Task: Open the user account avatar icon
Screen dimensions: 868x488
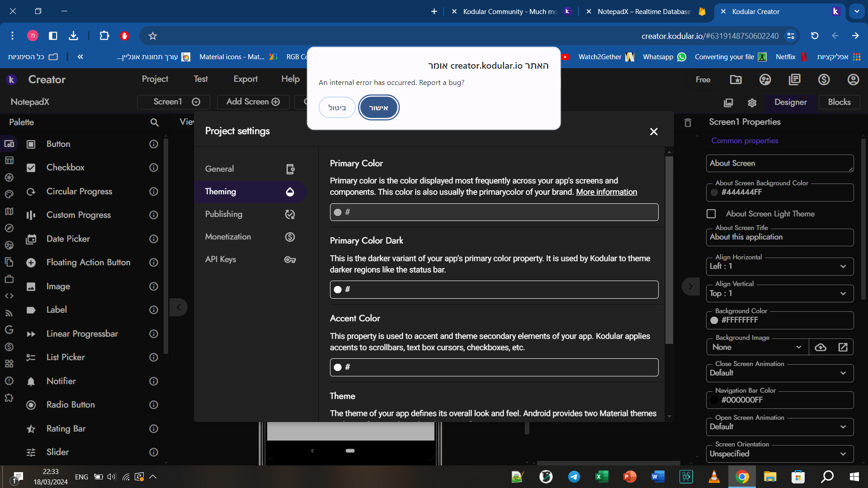Action: point(853,80)
